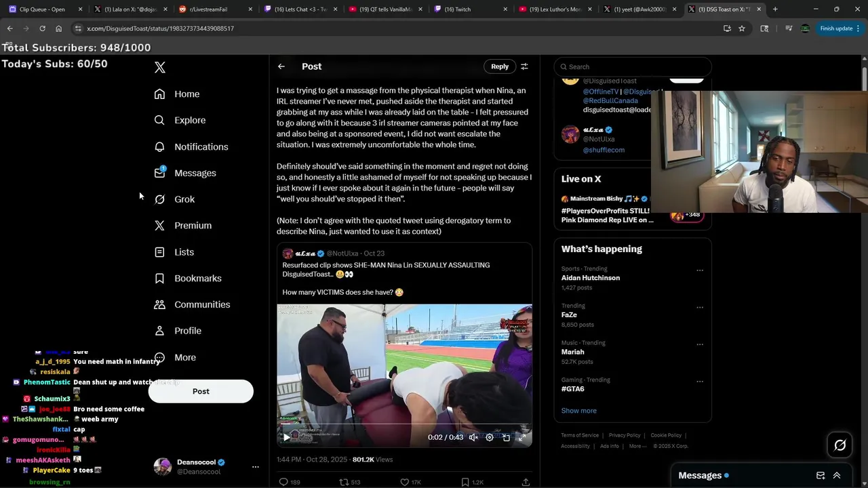Click Show more under What's happening

click(579, 411)
